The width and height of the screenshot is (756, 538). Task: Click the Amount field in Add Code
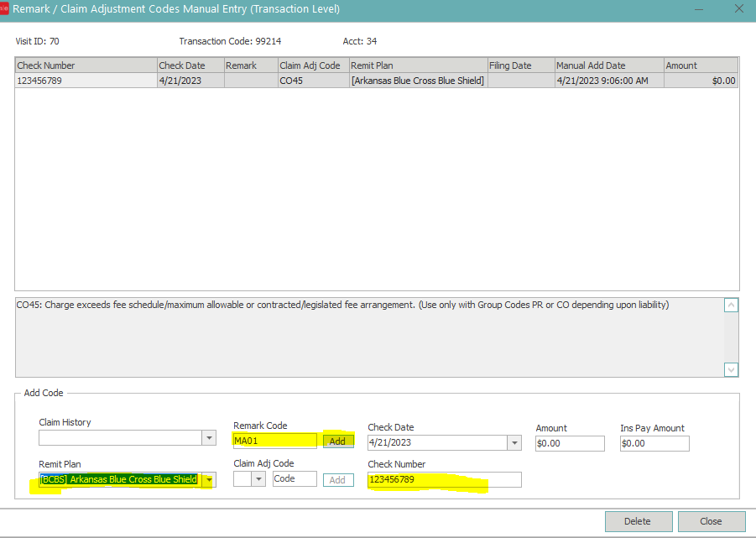pyautogui.click(x=569, y=443)
